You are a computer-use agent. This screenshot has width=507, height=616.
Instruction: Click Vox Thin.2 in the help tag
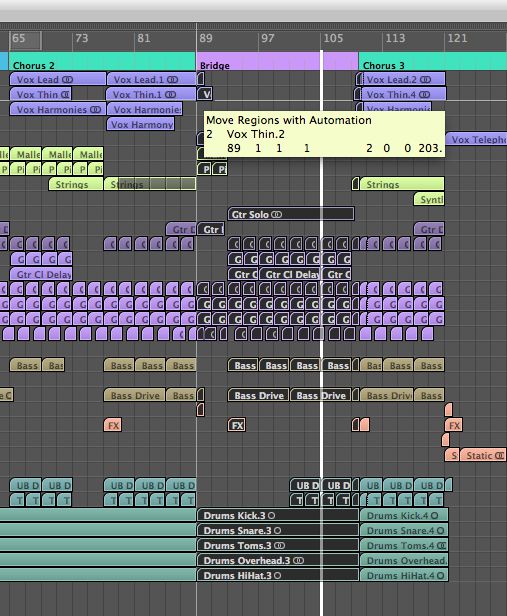255,134
